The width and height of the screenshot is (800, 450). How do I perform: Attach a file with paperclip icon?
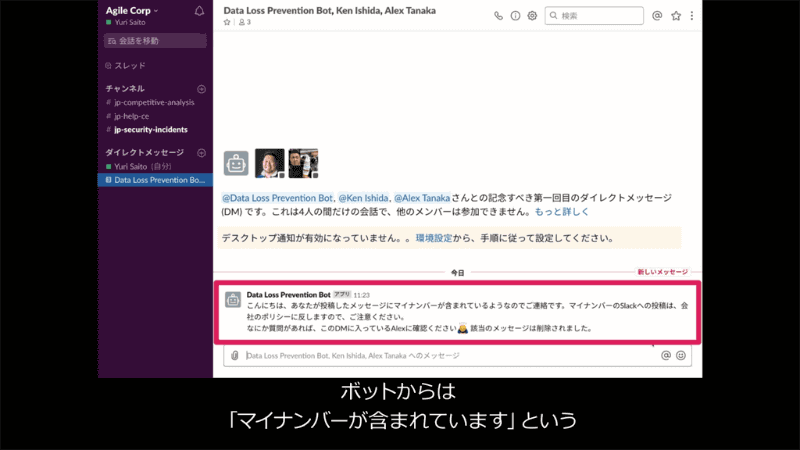[235, 356]
